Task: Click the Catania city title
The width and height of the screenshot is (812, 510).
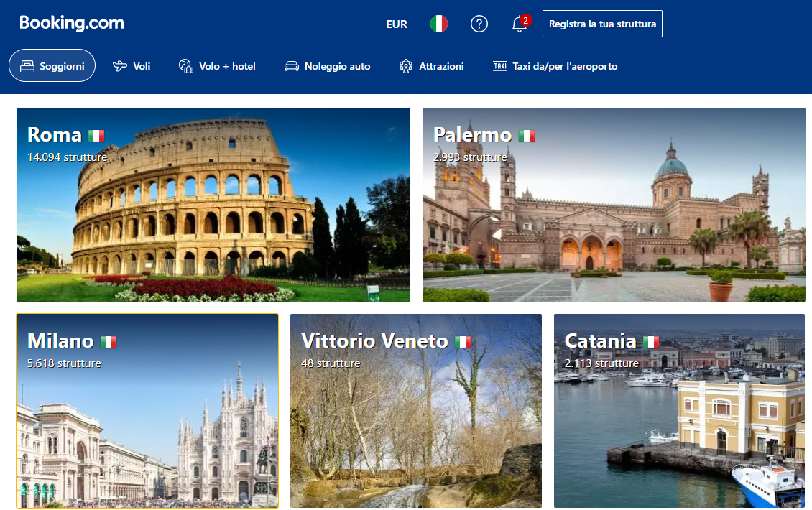Action: coord(600,340)
